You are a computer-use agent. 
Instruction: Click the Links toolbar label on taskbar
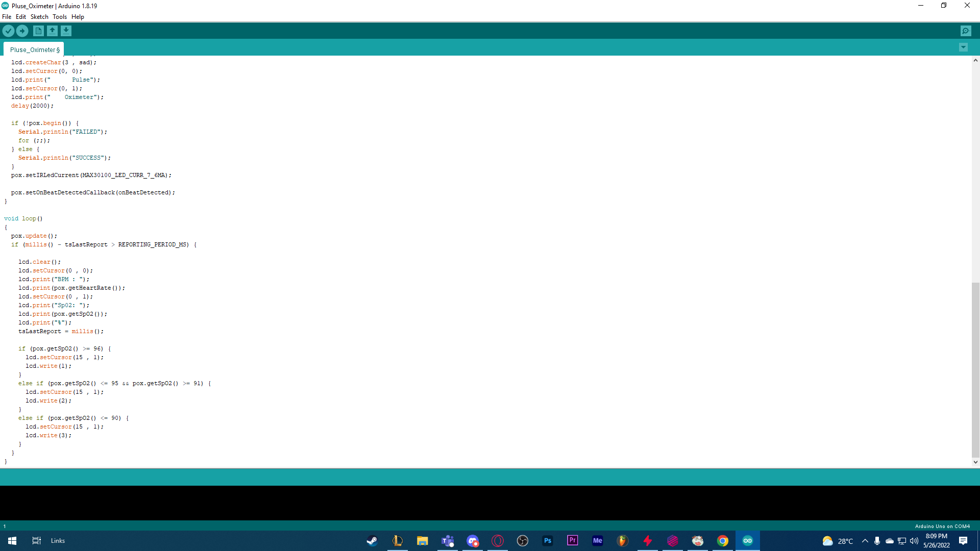pyautogui.click(x=58, y=541)
